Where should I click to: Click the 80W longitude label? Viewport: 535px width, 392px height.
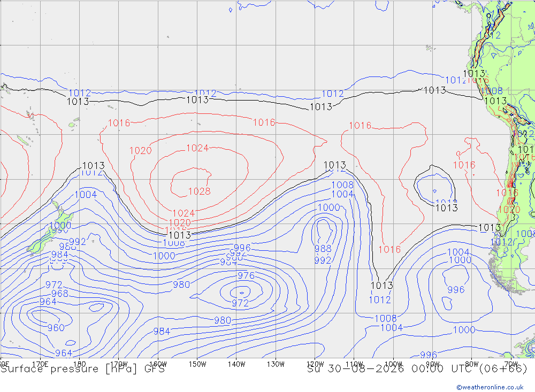click(472, 364)
